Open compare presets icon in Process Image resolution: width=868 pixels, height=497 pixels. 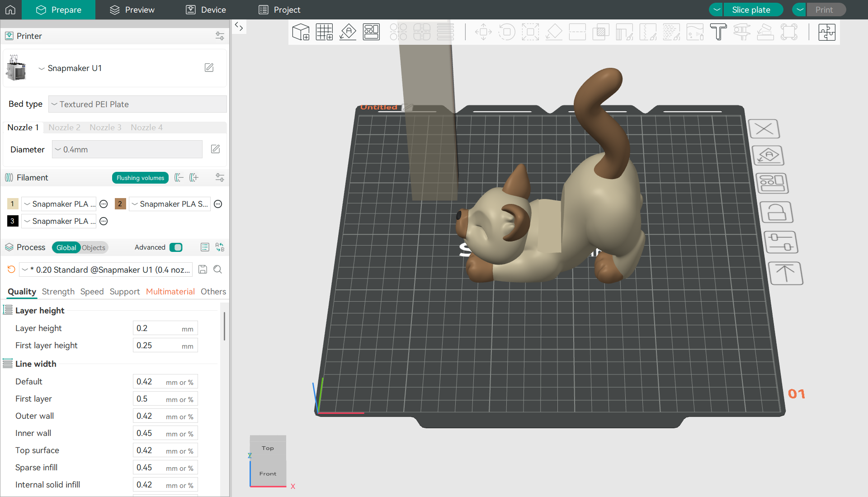pyautogui.click(x=220, y=247)
